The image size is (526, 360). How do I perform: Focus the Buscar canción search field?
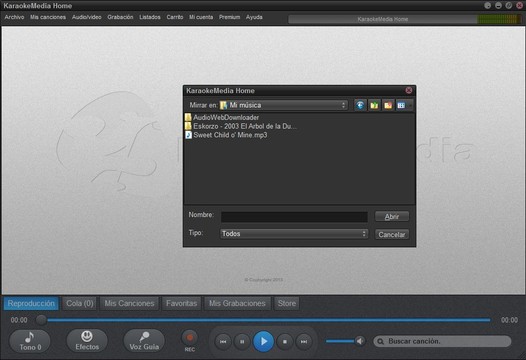point(442,342)
